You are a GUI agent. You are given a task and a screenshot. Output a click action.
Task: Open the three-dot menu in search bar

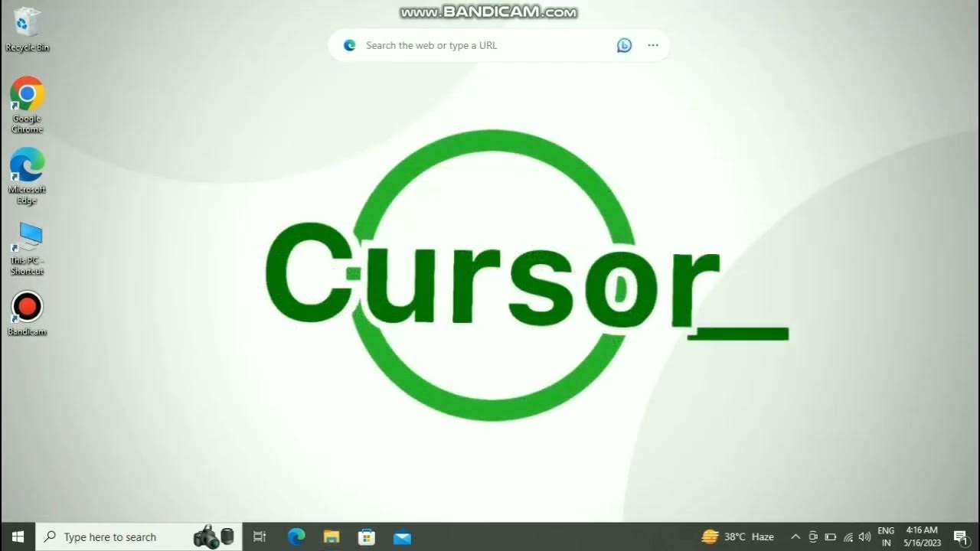[x=653, y=45]
